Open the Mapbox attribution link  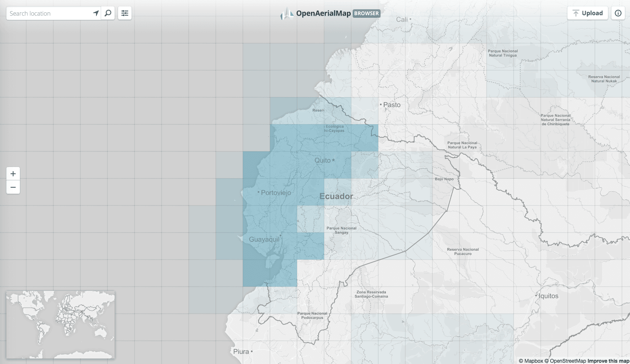tap(531, 361)
